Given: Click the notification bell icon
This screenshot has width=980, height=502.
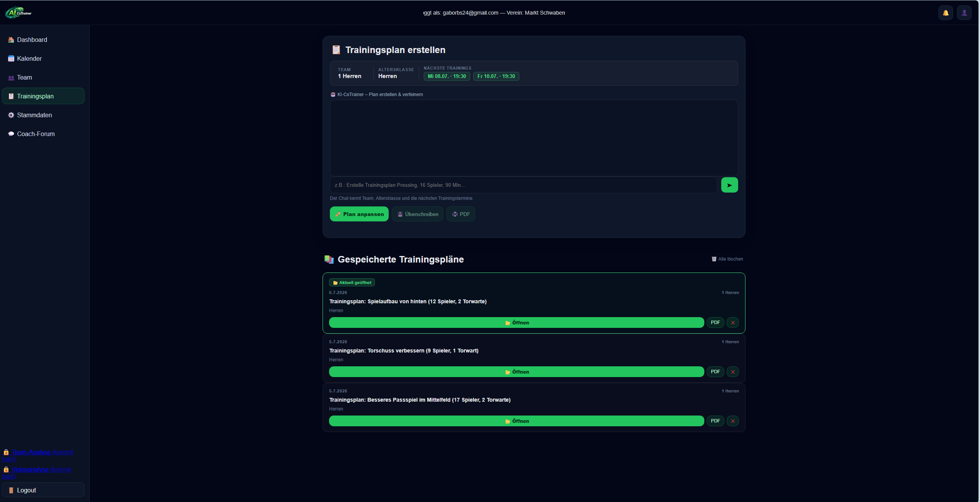Looking at the screenshot, I should (x=945, y=13).
